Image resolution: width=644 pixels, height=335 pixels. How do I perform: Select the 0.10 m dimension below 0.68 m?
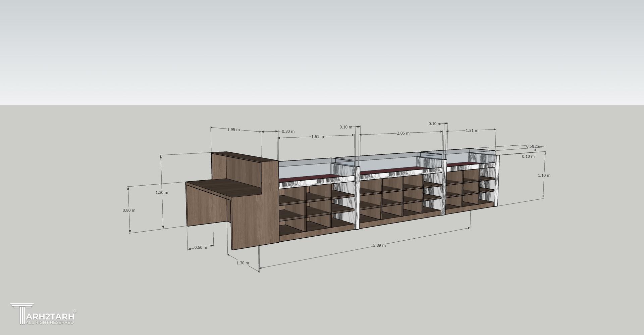click(528, 156)
